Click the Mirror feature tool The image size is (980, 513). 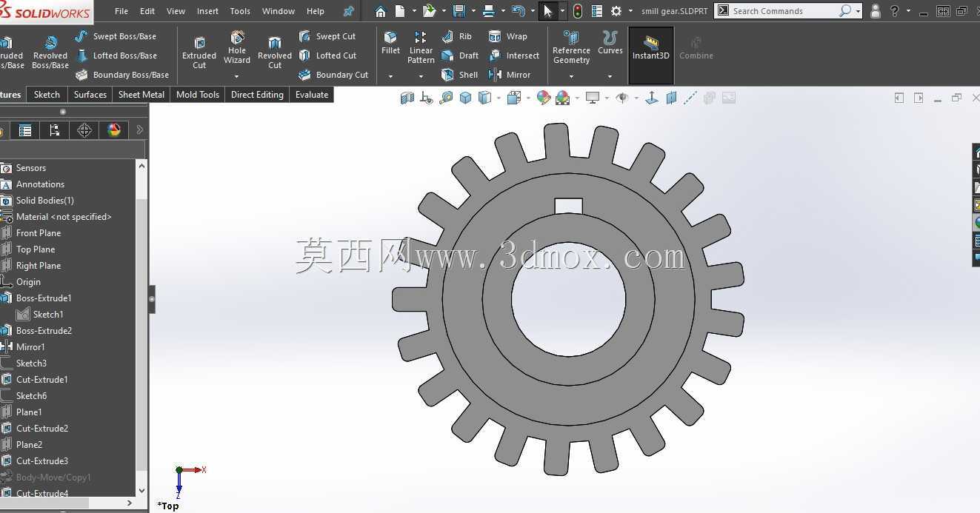(510, 75)
